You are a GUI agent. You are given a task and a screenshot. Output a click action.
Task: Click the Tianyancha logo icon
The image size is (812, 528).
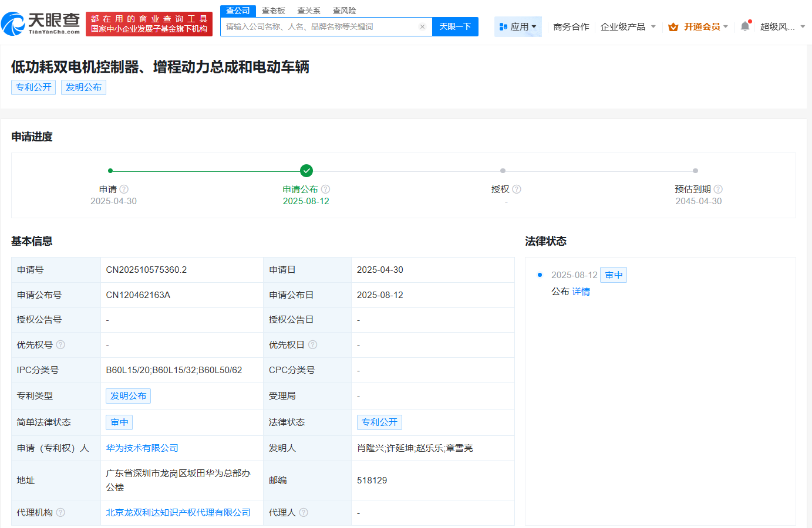click(13, 23)
